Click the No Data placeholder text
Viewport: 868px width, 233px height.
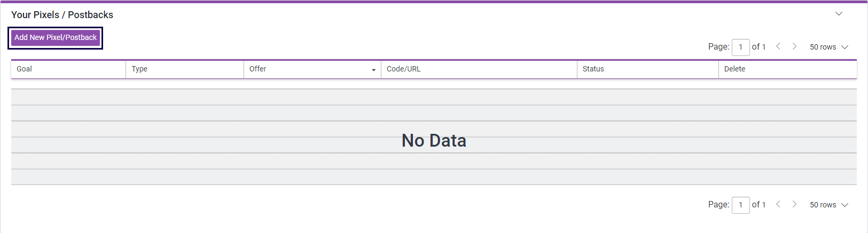tap(434, 140)
